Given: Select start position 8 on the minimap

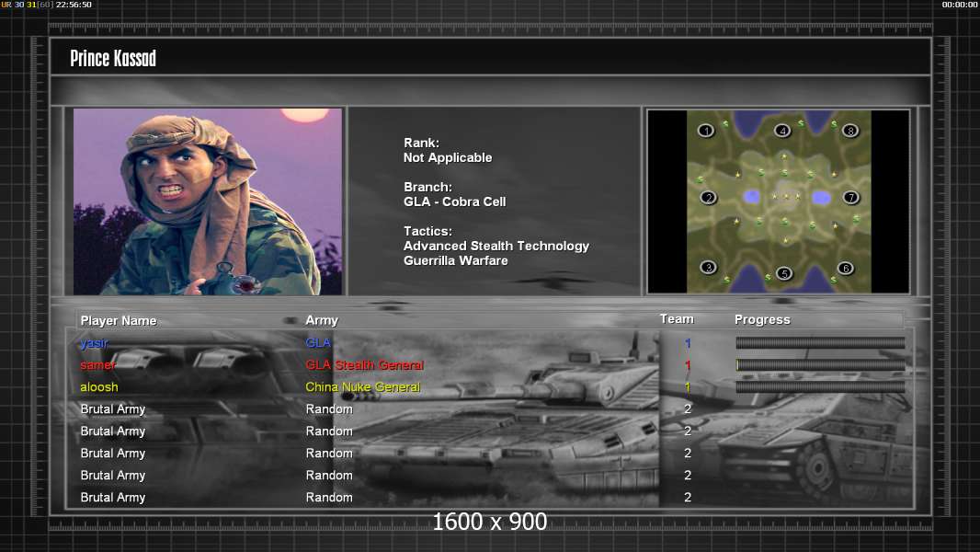Looking at the screenshot, I should coord(850,131).
